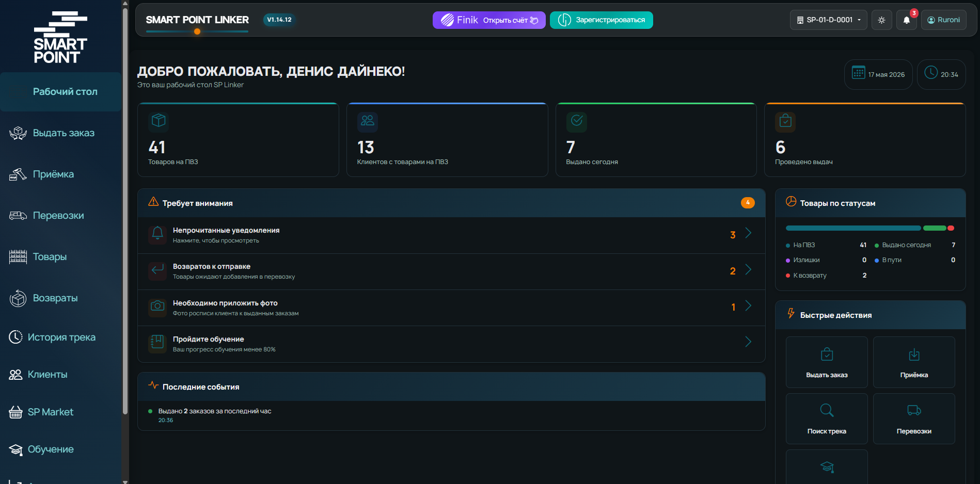Viewport: 980px width, 484px height.
Task: Click the Выдать заказ quick action tile
Action: coord(827,362)
